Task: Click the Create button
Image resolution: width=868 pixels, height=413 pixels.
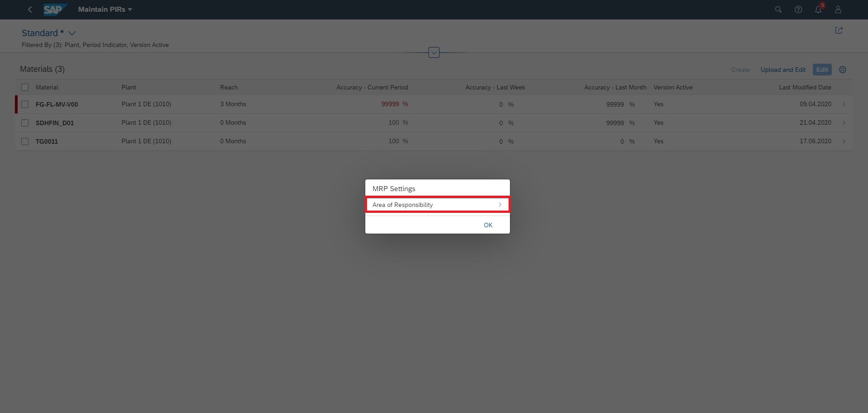Action: click(741, 70)
